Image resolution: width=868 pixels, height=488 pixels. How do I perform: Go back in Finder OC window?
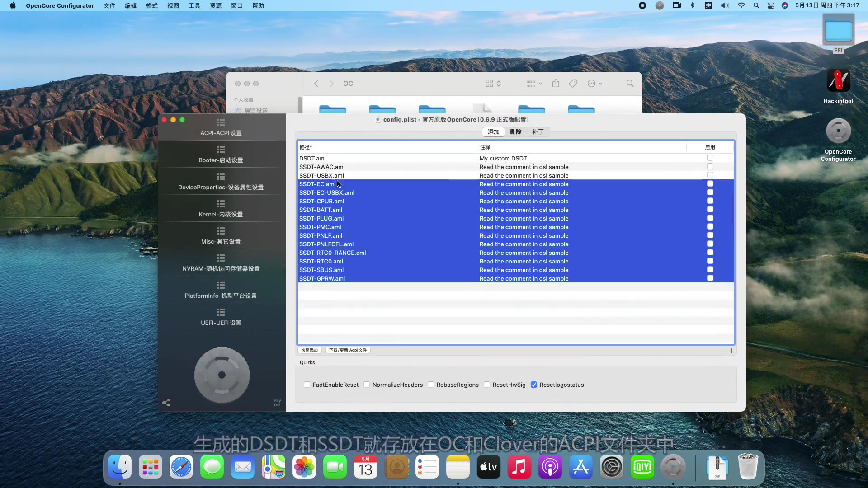[x=316, y=84]
